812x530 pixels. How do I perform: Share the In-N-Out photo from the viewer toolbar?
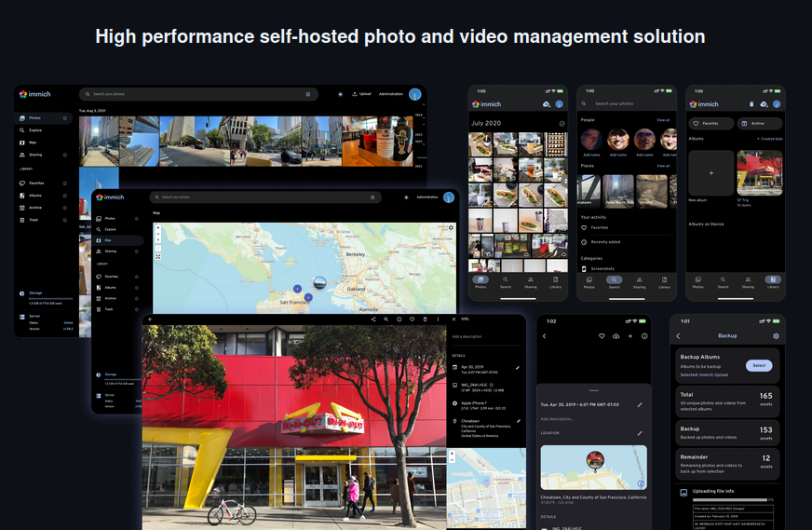point(372,319)
